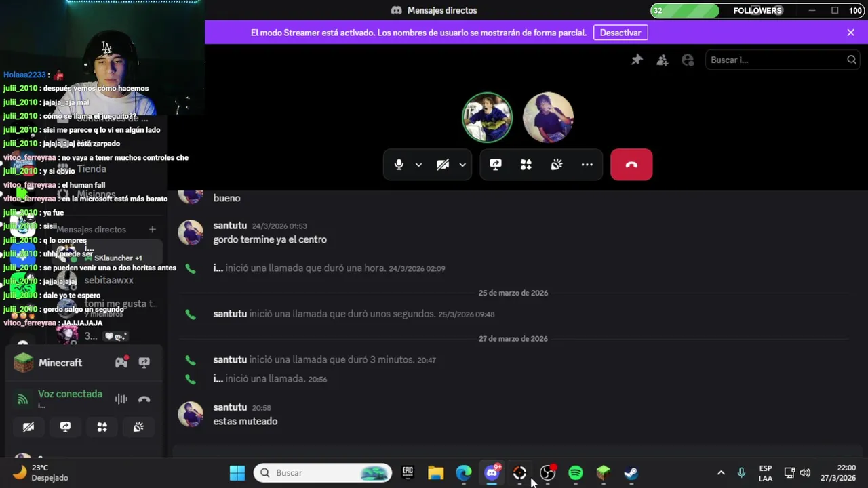Open the system volume speaker icon

tap(805, 473)
